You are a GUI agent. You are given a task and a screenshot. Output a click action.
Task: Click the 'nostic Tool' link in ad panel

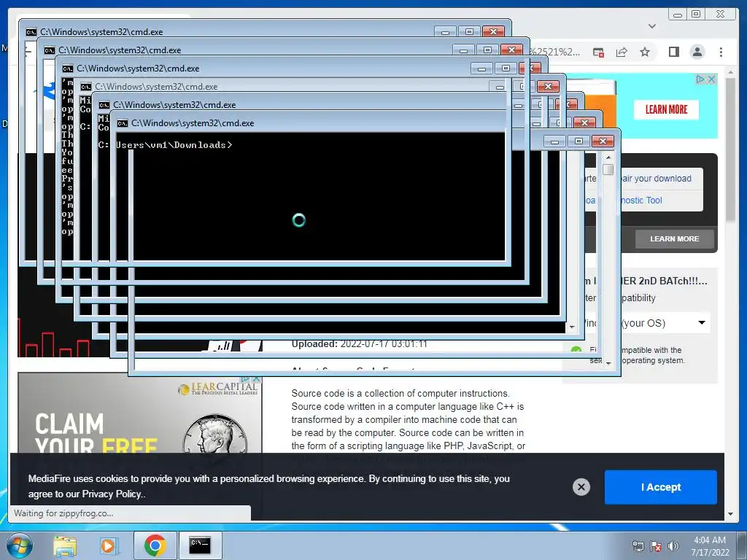tap(641, 201)
